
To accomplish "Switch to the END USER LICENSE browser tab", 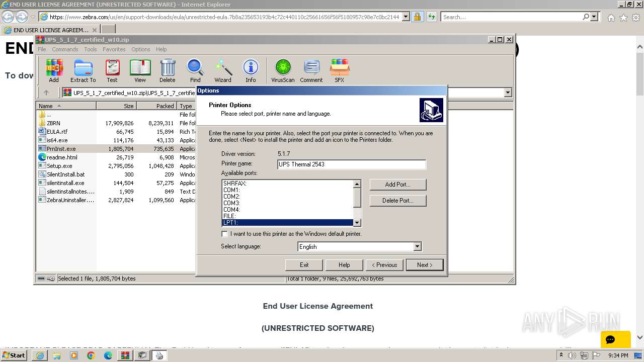I will coord(50,30).
